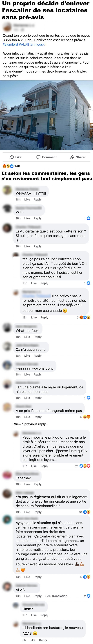Open the Comment action on the post

[46, 157]
